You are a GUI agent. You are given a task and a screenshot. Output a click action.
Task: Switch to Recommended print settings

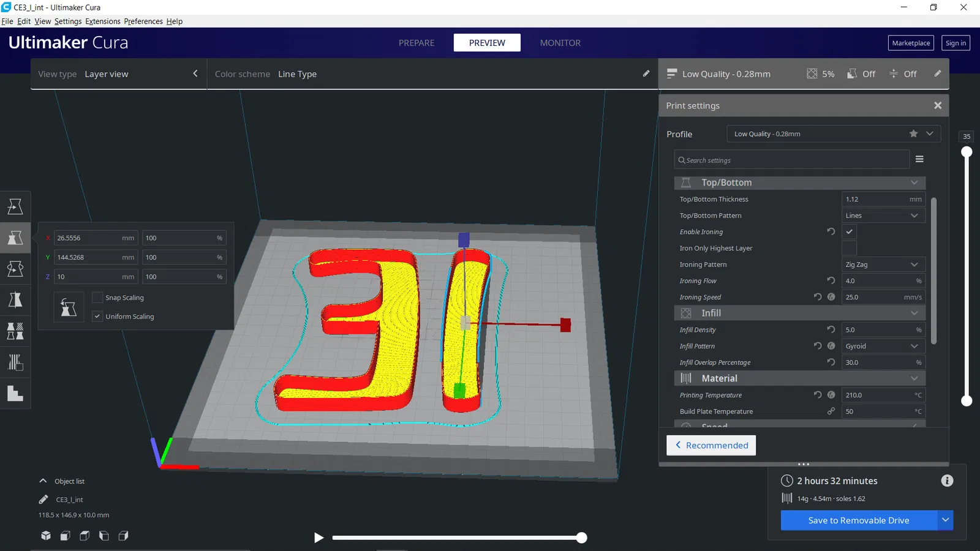click(x=711, y=445)
